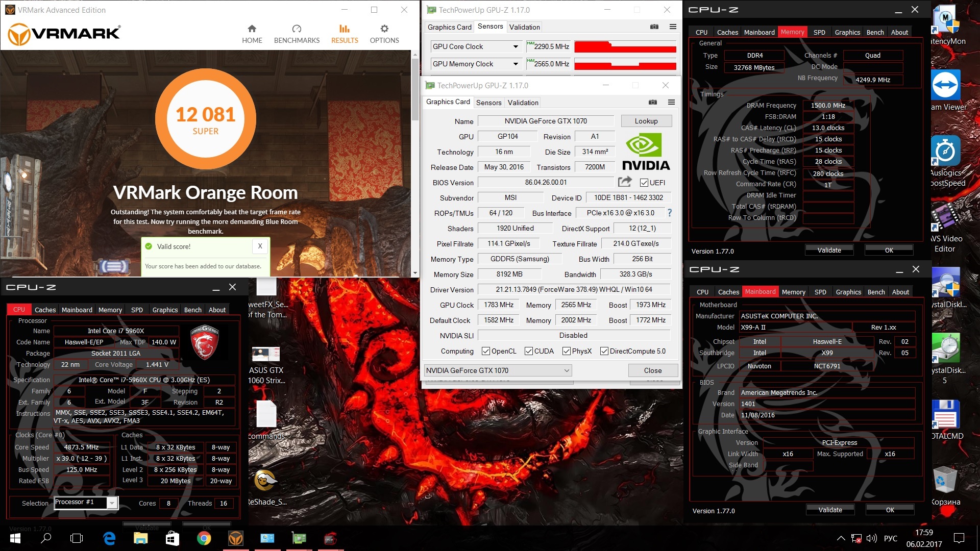Image resolution: width=980 pixels, height=551 pixels.
Task: Click volume speaker tray icon
Action: pyautogui.click(x=871, y=538)
